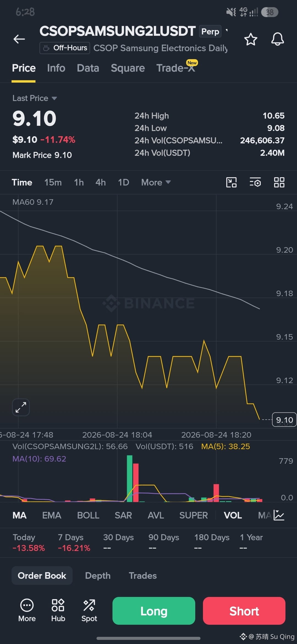This screenshot has width=297, height=644.
Task: Expand the Last Price dropdown
Action: [35, 98]
